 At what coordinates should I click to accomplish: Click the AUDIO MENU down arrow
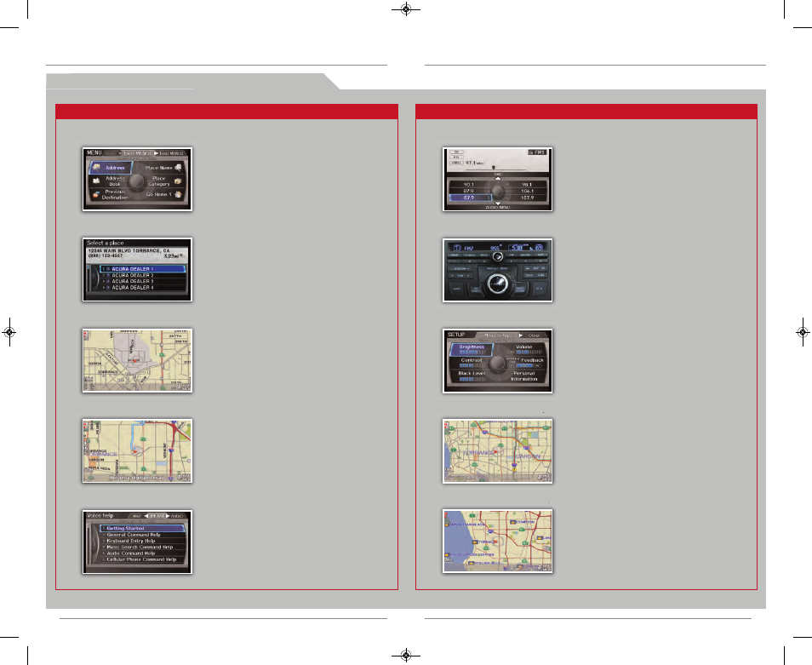click(x=498, y=204)
